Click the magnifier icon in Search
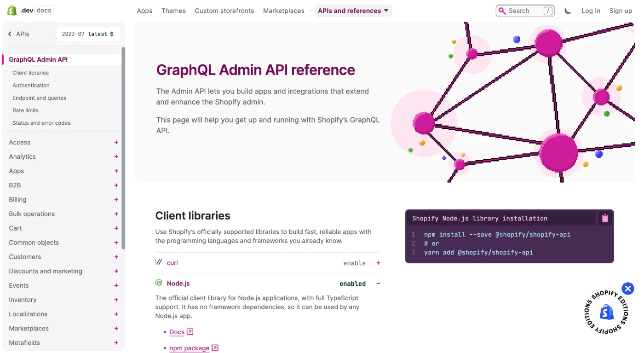The height and width of the screenshot is (353, 644). click(x=503, y=11)
